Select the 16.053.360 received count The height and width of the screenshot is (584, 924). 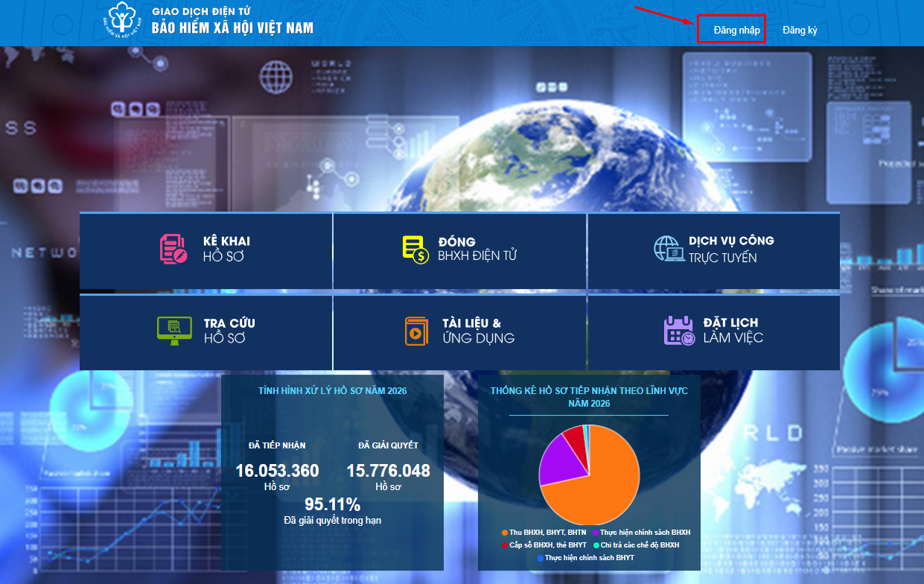pos(277,471)
